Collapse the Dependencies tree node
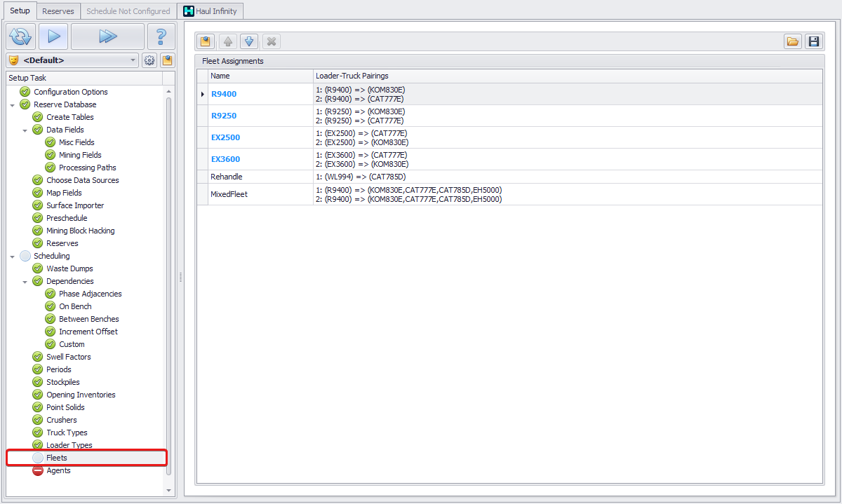This screenshot has height=504, width=842. tap(25, 282)
